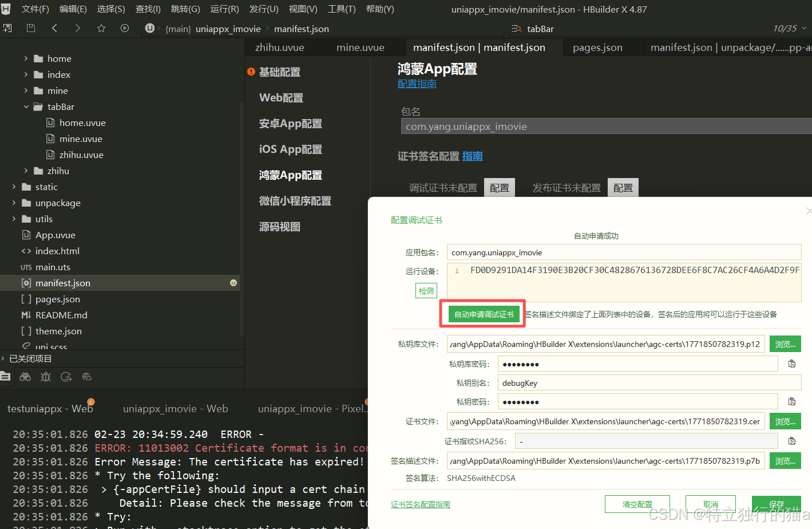This screenshot has width=812, height=529.
Task: Open the cloud globe panel icon
Action: tap(87, 377)
